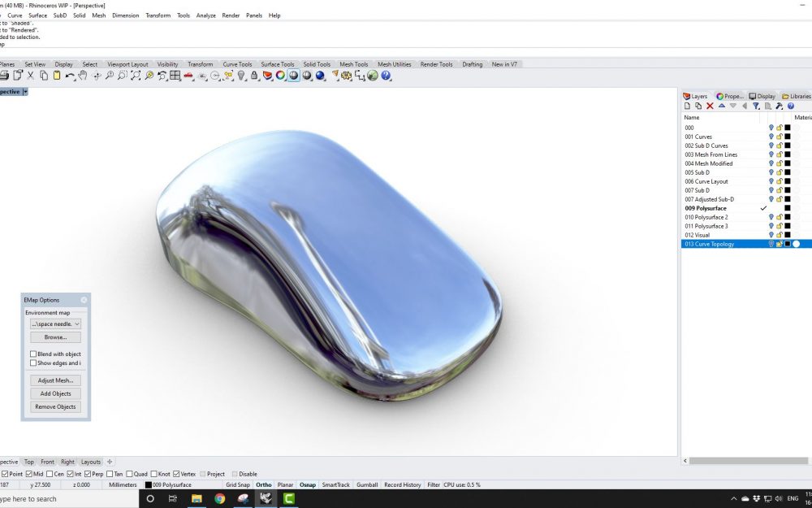Enable the Show edges checkbox in EMap Options
Viewport: 812px width, 508px height.
click(33, 363)
